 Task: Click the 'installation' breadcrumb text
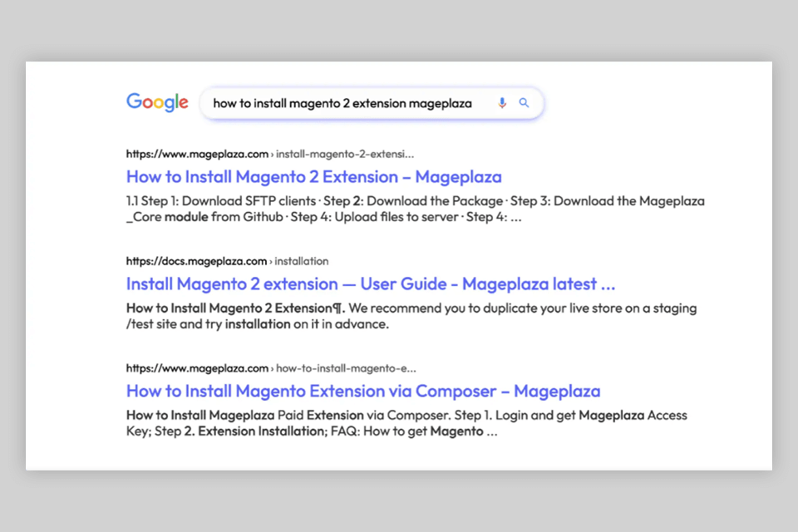click(x=302, y=261)
